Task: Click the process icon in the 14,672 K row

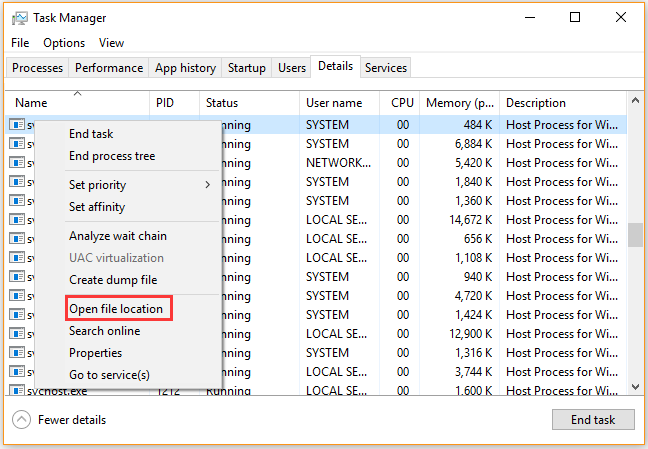Action: pyautogui.click(x=17, y=220)
